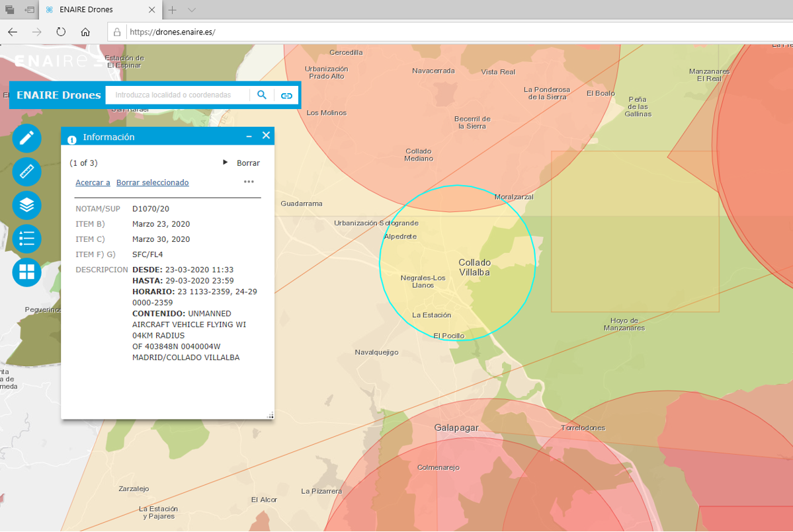This screenshot has width=793, height=532.
Task: Open the ruler measurement tool
Action: [x=27, y=172]
